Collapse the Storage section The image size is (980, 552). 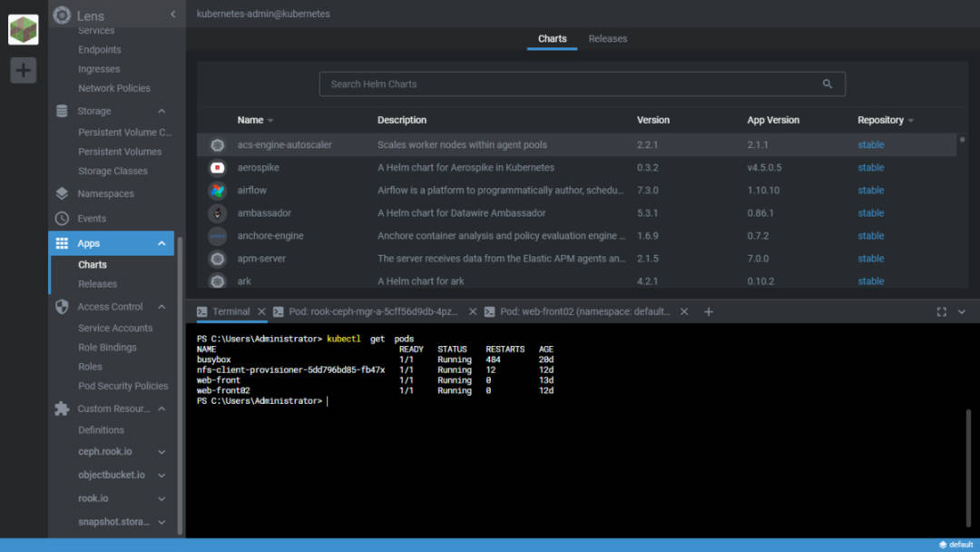pyautogui.click(x=162, y=111)
